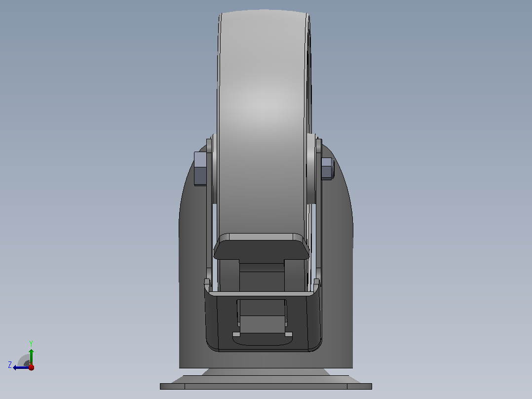Select the hex bolt head on the right bracket

coord(327,168)
